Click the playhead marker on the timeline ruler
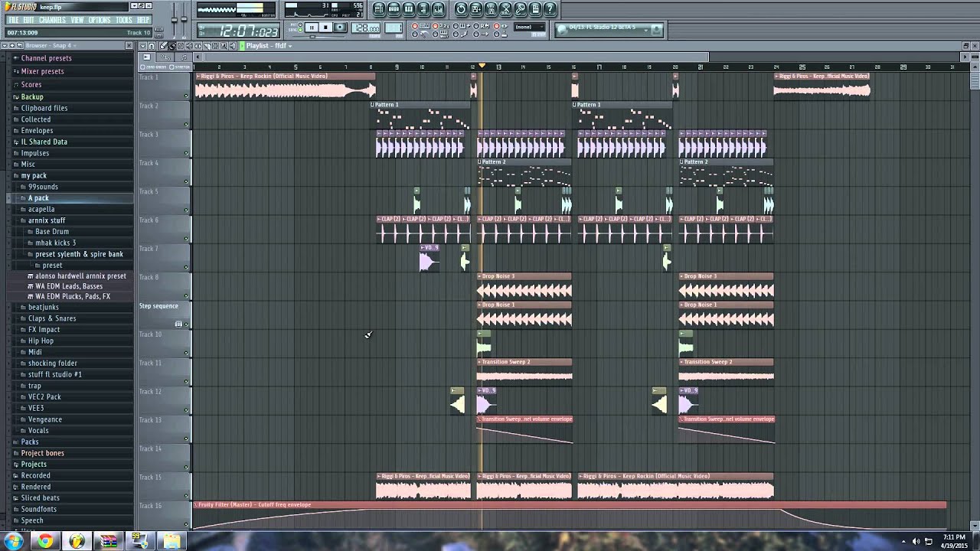The width and height of the screenshot is (980, 551). [482, 66]
